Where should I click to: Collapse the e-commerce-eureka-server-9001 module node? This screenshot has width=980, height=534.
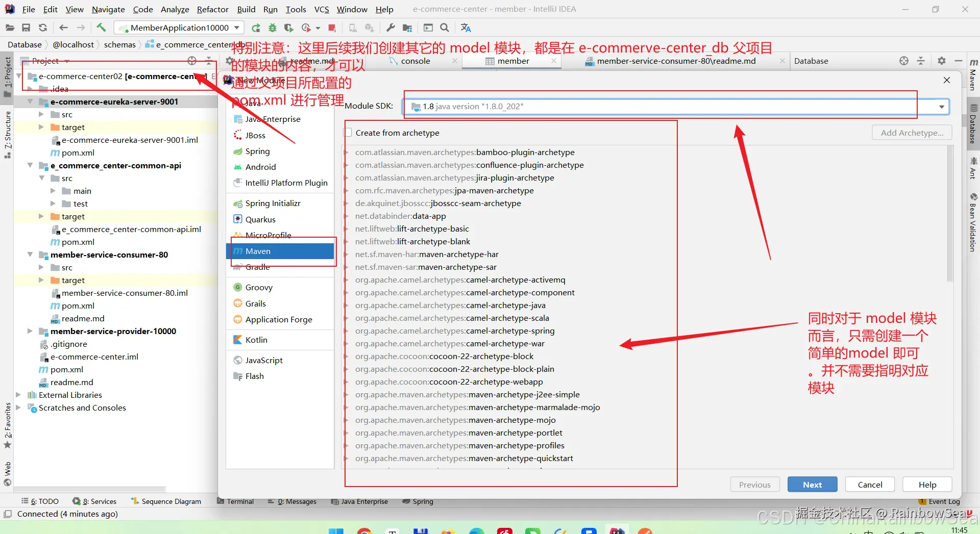30,101
